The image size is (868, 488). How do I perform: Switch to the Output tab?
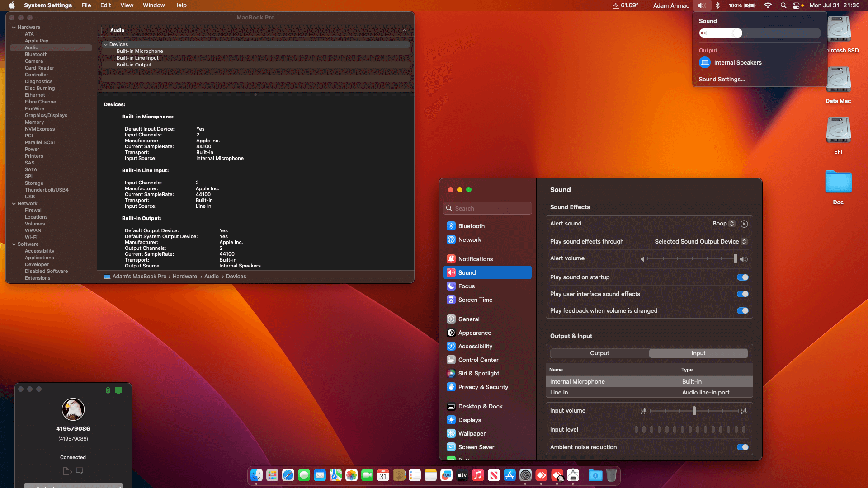599,353
